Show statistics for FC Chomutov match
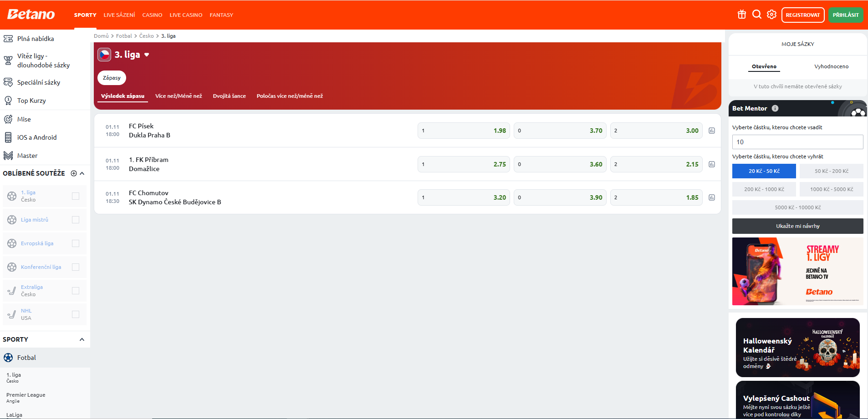 (x=712, y=197)
